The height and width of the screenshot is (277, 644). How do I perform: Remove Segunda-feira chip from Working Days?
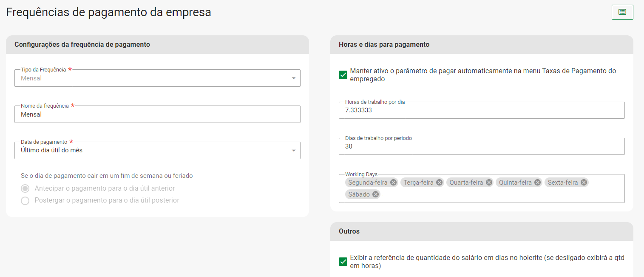click(x=393, y=183)
